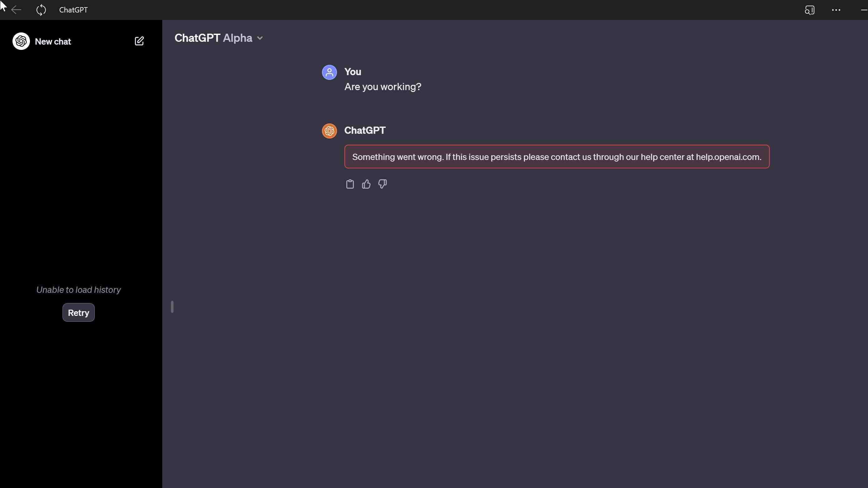This screenshot has height=488, width=868.
Task: Click the user avatar icon
Action: pyautogui.click(x=329, y=71)
